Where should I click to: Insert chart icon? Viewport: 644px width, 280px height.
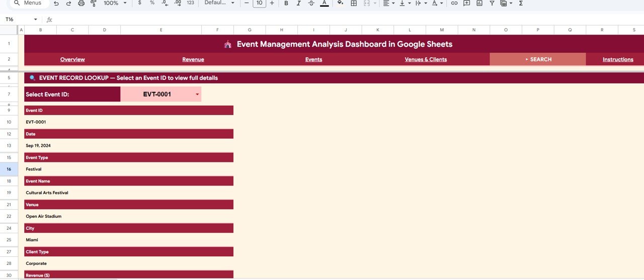point(479,3)
